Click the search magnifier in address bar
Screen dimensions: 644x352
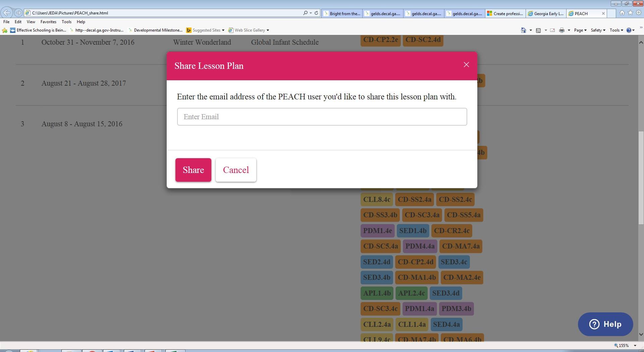(x=305, y=13)
